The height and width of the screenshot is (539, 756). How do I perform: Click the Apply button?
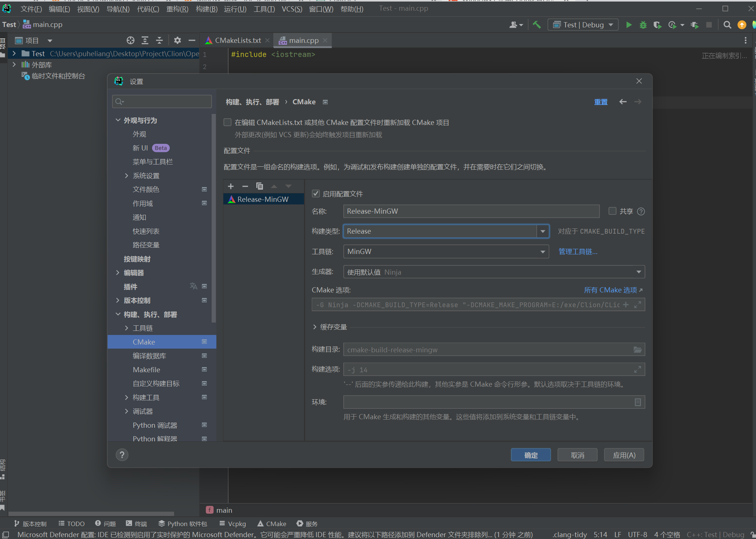pos(624,455)
